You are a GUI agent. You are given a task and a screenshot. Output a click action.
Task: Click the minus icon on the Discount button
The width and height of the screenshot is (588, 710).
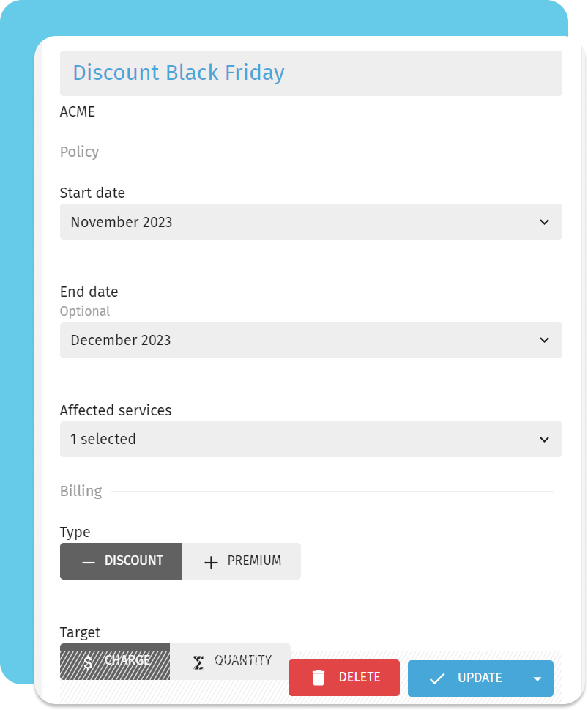[x=89, y=562]
